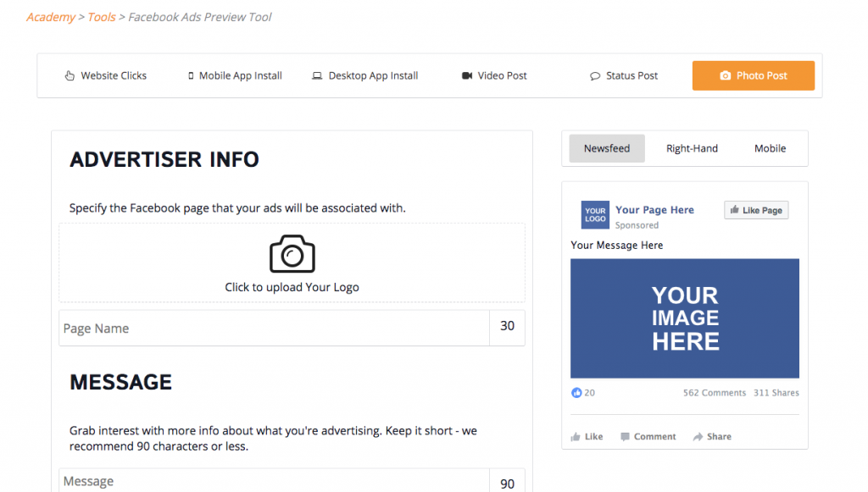Switch preview to Newsfeed
The height and width of the screenshot is (492, 868).
click(607, 148)
